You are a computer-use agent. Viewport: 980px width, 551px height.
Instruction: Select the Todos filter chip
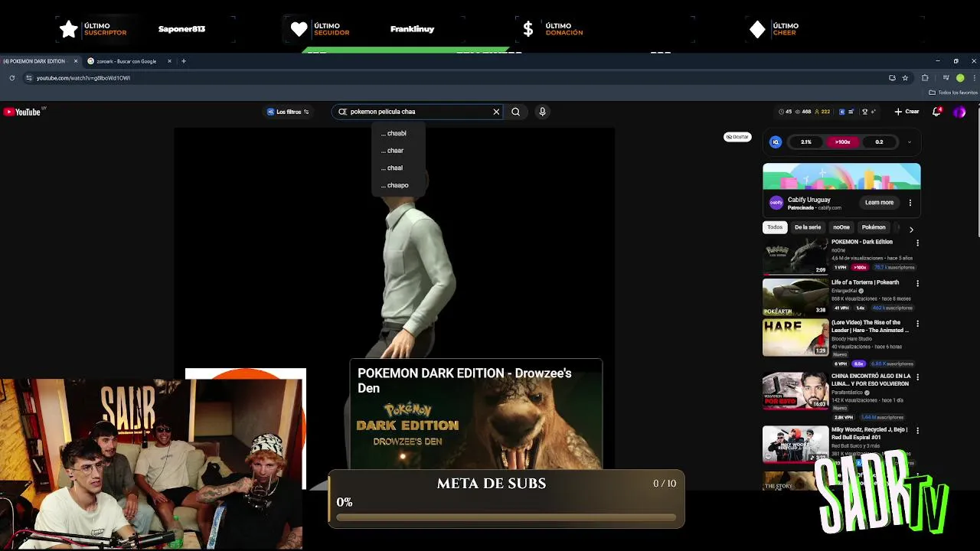[x=775, y=227]
